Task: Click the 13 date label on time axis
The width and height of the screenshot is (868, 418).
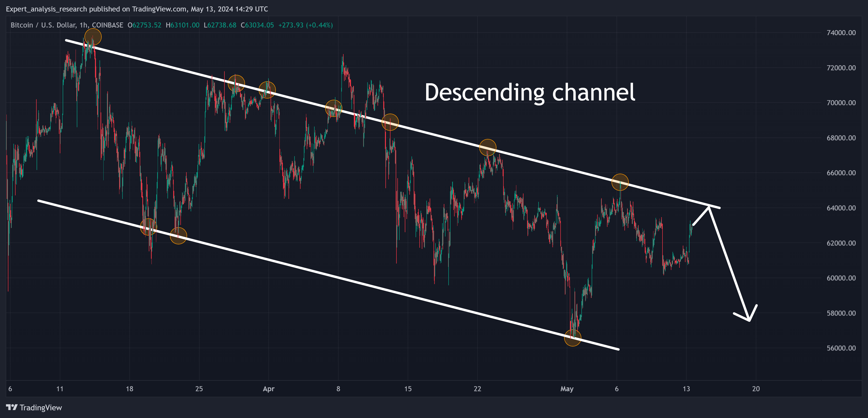Action: point(686,389)
